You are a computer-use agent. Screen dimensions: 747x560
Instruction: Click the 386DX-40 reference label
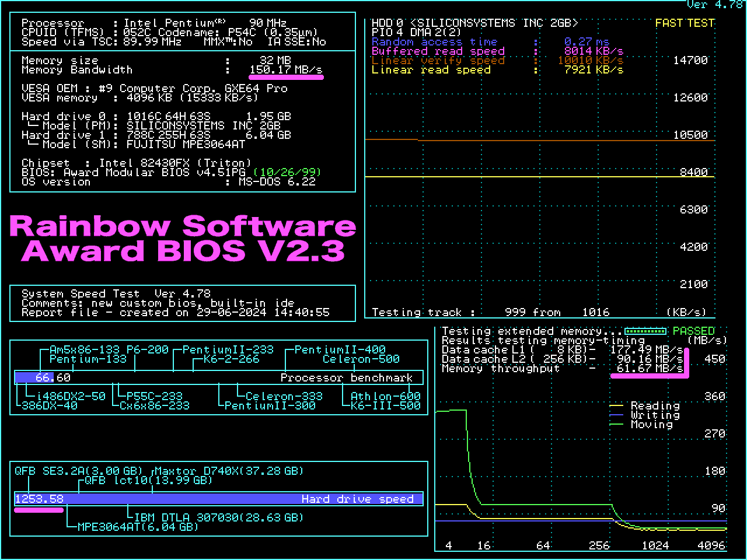pos(50,405)
